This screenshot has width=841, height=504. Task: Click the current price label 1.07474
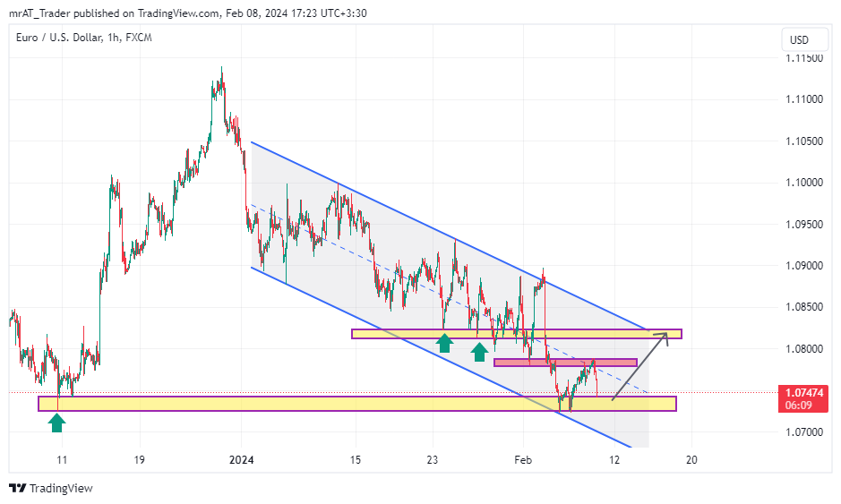pyautogui.click(x=804, y=392)
